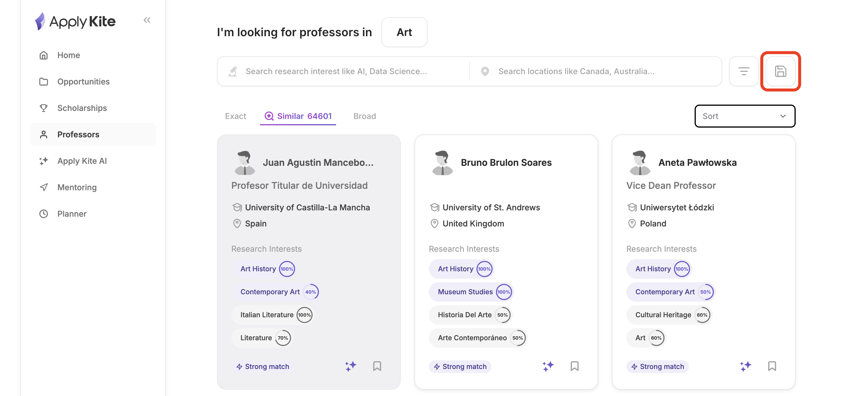Change the Art field selector
The height and width of the screenshot is (396, 868).
click(x=404, y=32)
